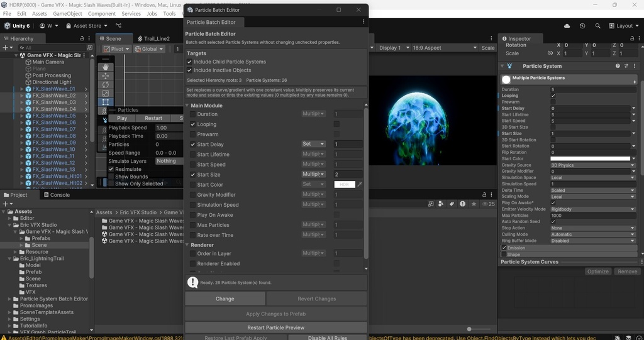
Task: Pick Start Color with the eyedropper
Action: 360,185
